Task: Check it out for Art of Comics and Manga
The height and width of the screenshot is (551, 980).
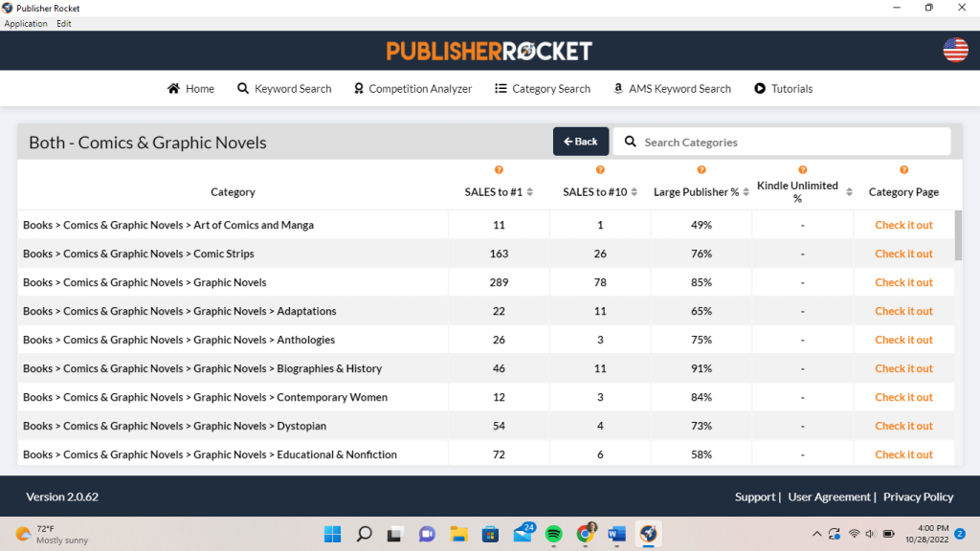Action: (x=903, y=225)
